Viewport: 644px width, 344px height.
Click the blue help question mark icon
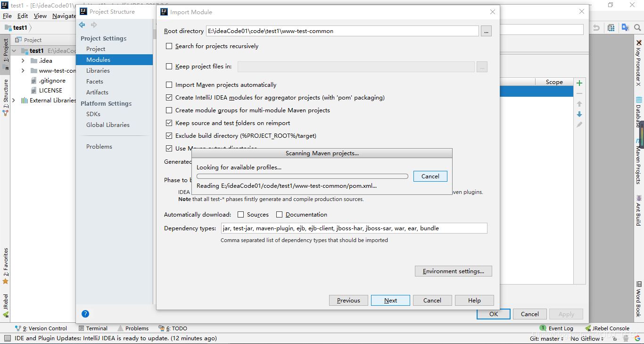pyautogui.click(x=85, y=314)
